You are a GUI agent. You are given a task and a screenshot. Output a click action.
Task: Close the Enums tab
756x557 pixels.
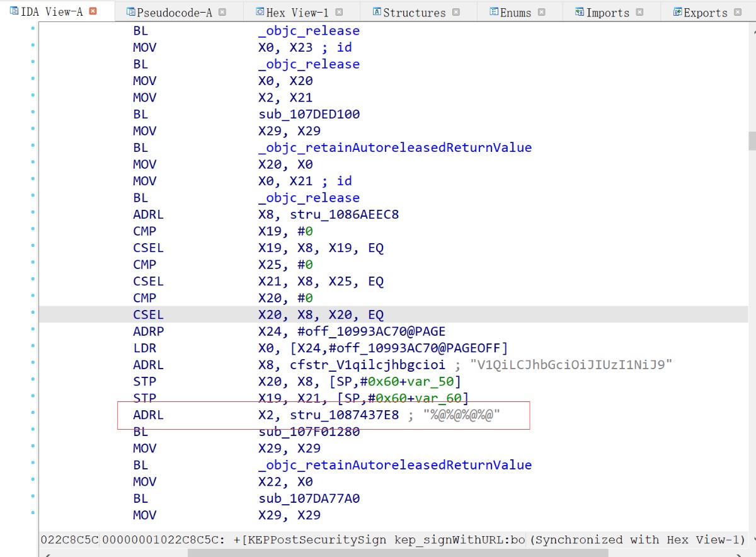click(x=542, y=12)
